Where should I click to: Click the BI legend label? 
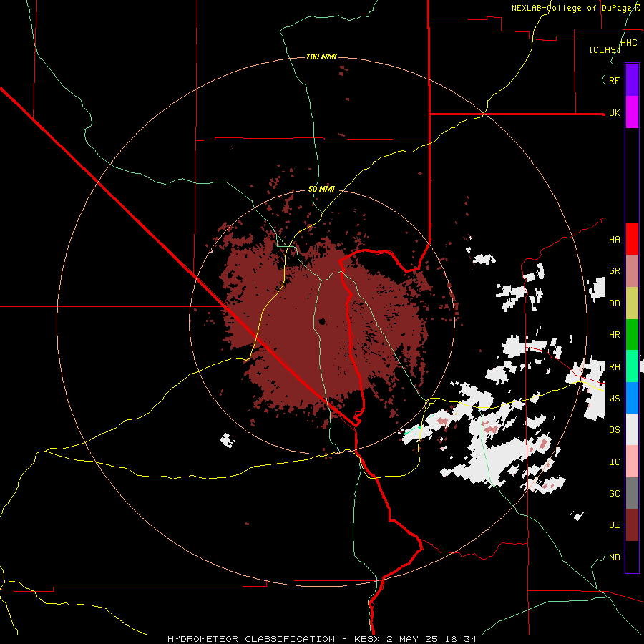click(x=614, y=525)
